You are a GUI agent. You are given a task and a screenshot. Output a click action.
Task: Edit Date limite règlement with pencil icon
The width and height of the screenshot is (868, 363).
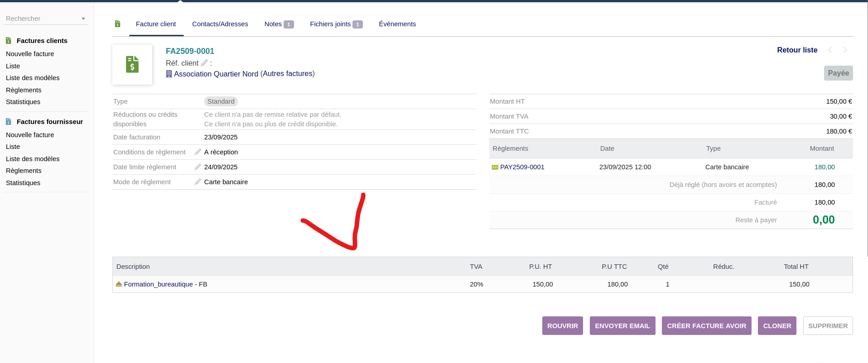point(198,167)
